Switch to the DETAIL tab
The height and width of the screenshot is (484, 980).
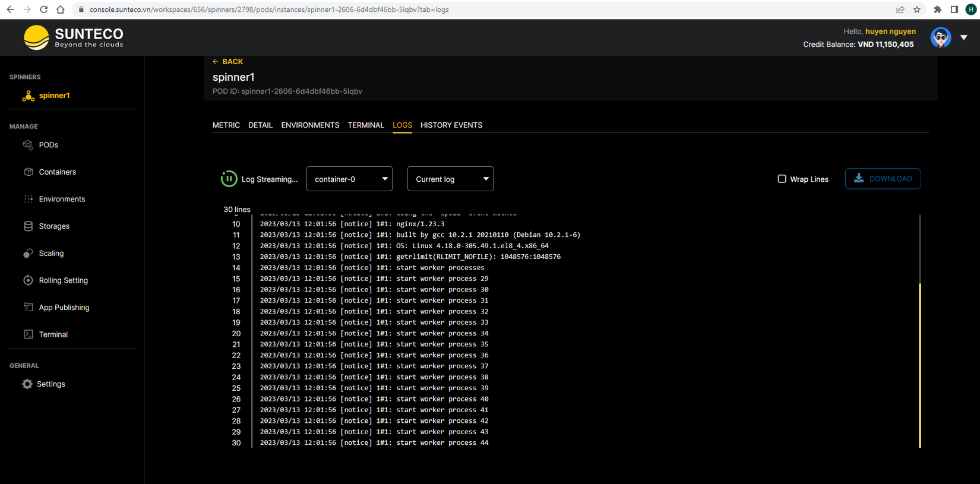click(260, 125)
